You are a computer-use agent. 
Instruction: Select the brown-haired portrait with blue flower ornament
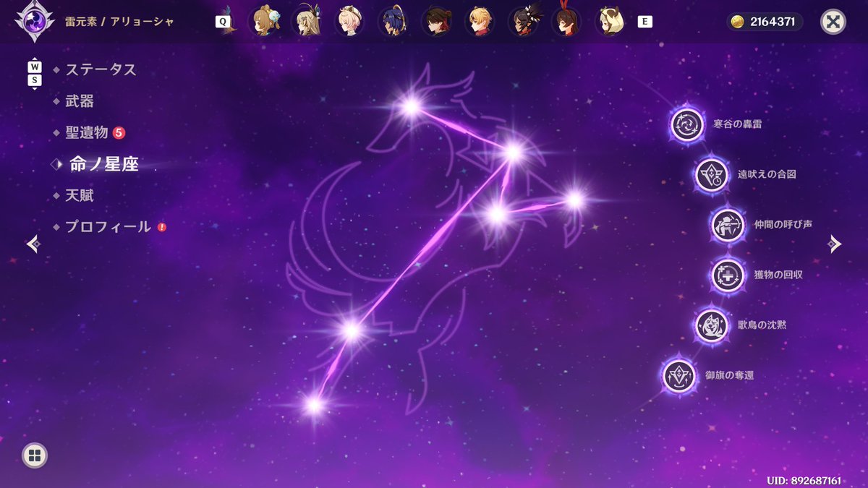click(x=264, y=22)
